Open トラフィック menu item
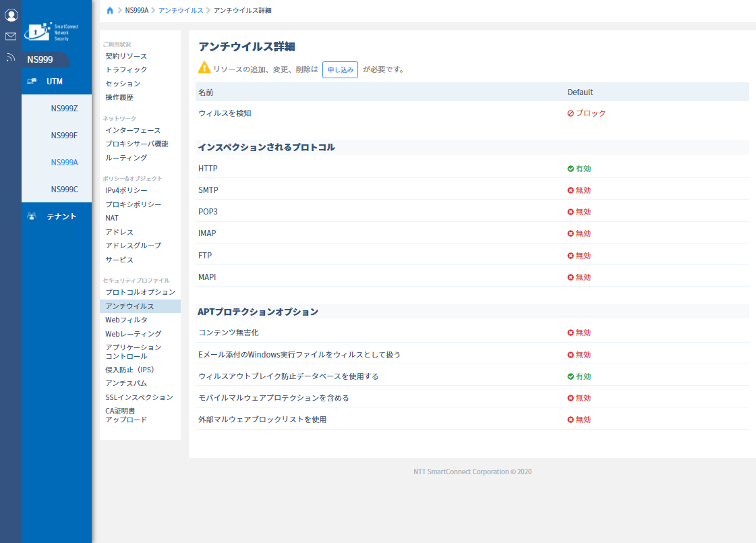Screen dimensions: 756x543 [x=126, y=69]
